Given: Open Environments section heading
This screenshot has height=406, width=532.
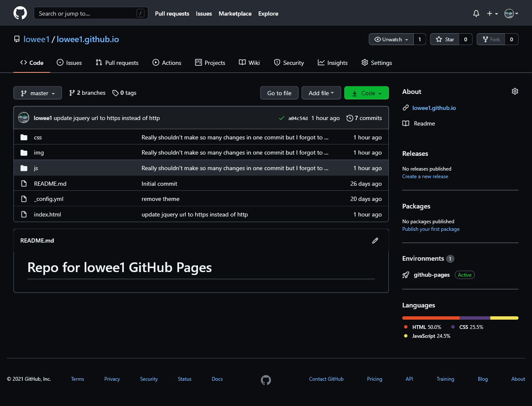Looking at the screenshot, I should (423, 259).
